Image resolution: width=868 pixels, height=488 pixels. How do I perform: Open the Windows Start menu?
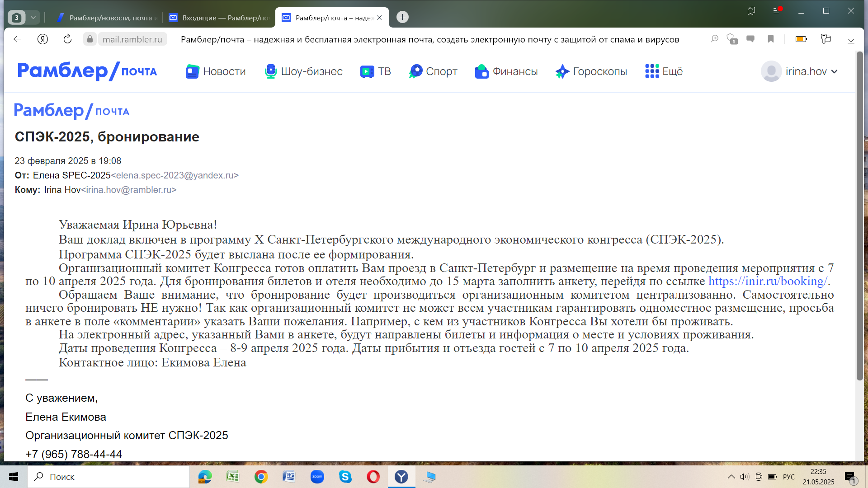(x=14, y=477)
